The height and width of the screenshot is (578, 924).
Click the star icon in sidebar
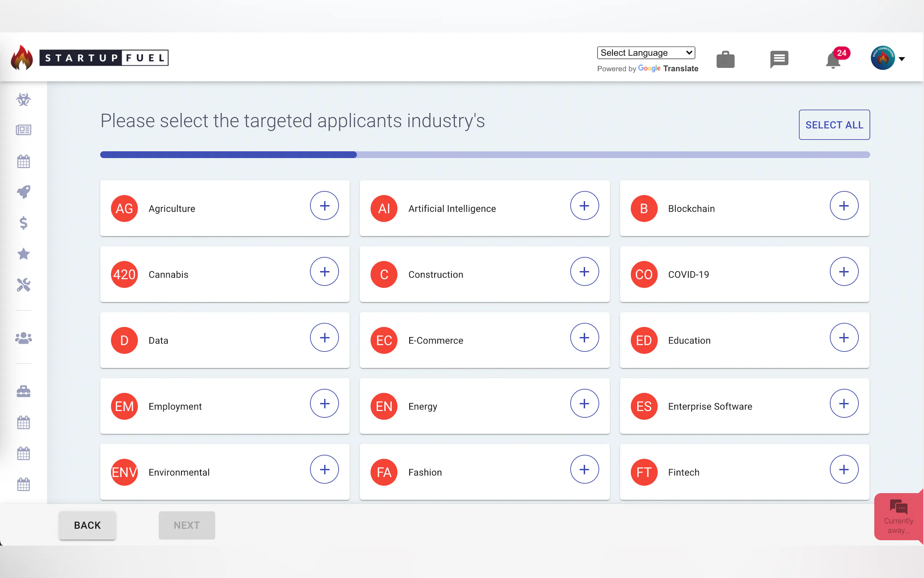point(23,254)
